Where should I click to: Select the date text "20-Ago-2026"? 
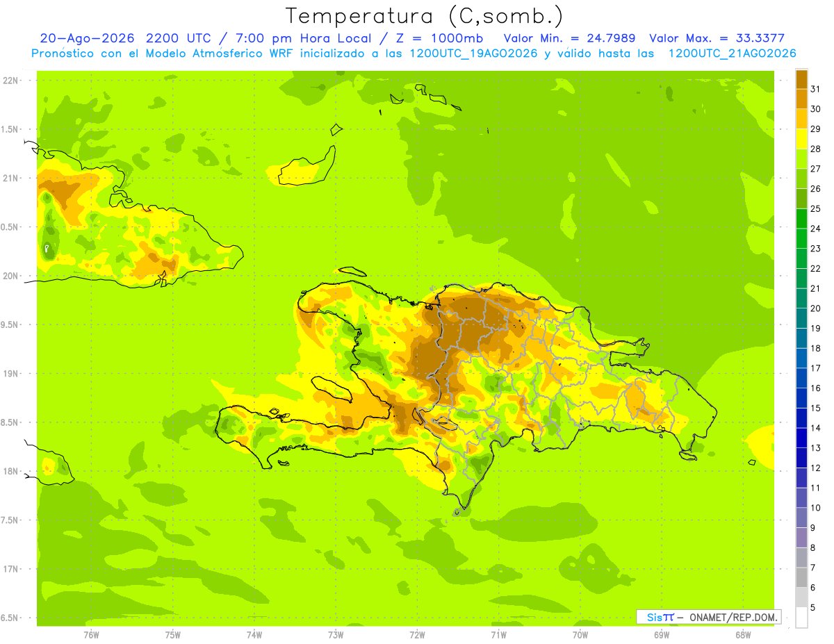tap(88, 38)
